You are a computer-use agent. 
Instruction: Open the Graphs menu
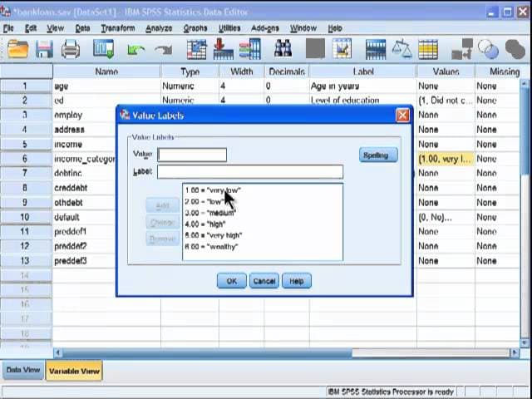pos(195,28)
